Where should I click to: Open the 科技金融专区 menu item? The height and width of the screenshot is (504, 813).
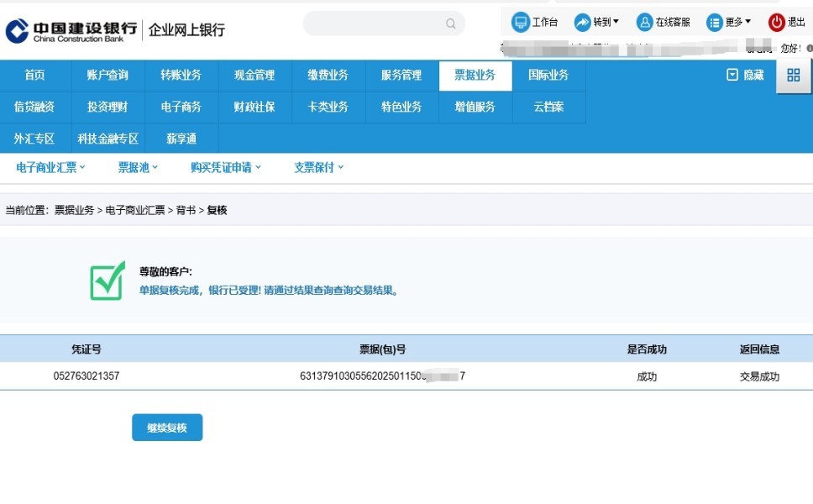(x=108, y=139)
